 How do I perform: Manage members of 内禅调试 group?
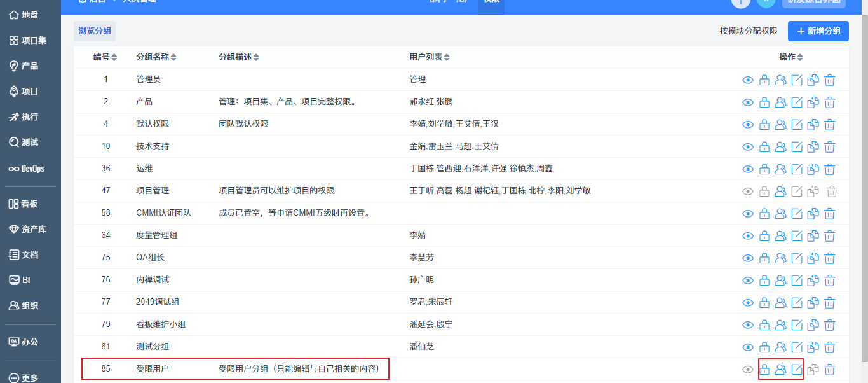click(781, 281)
